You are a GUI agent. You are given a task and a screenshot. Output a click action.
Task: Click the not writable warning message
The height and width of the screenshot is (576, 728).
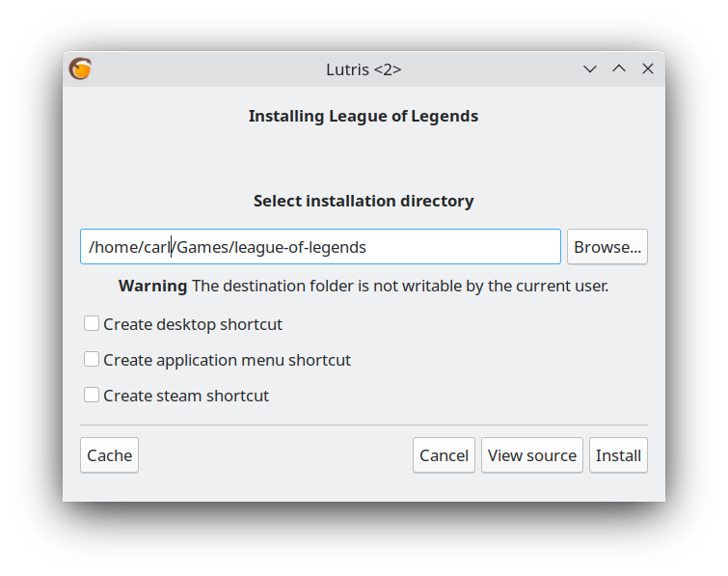click(364, 286)
